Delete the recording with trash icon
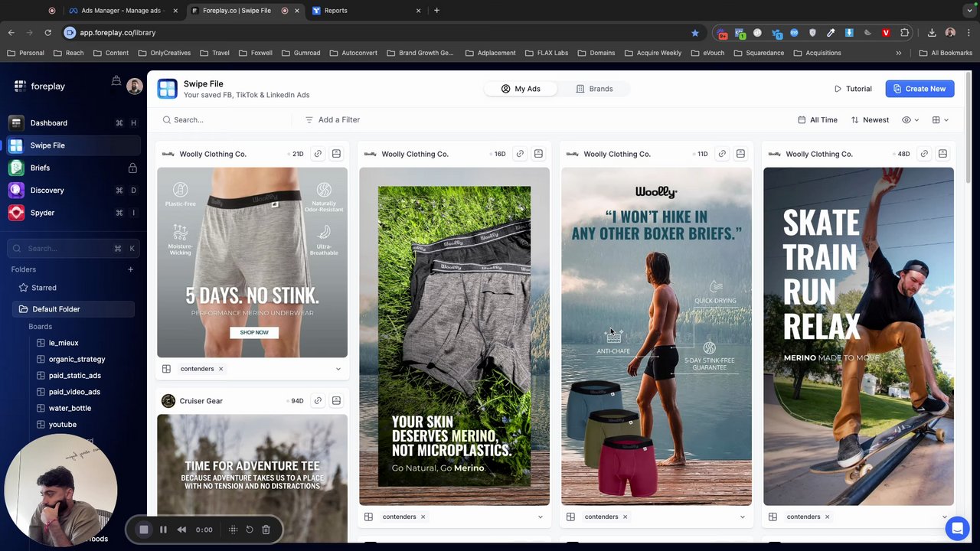This screenshot has height=551, width=980. (266, 530)
